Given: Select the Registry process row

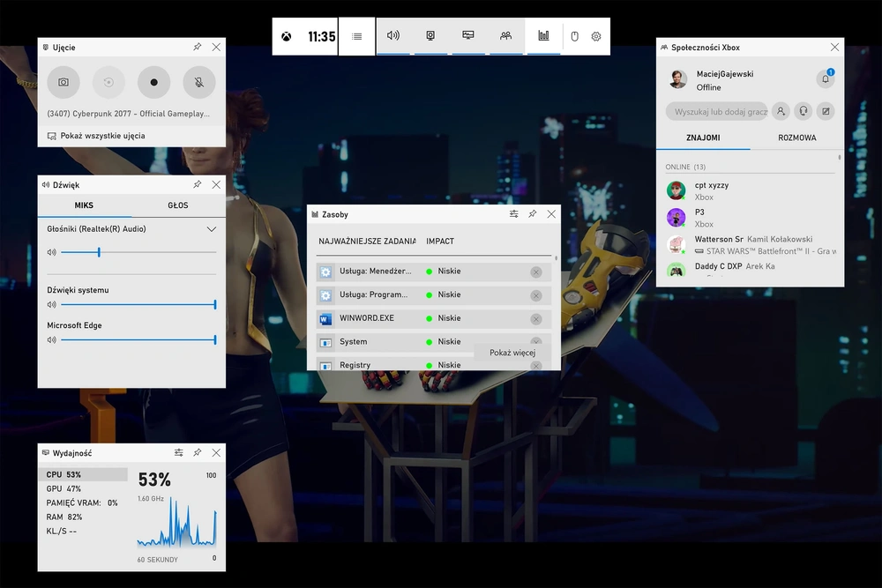Looking at the screenshot, I should click(x=434, y=364).
